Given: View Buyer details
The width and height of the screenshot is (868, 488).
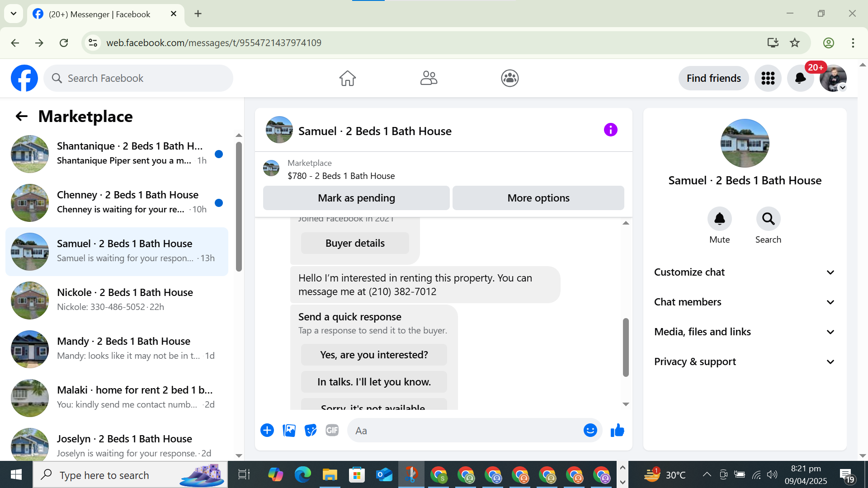Looking at the screenshot, I should pos(355,243).
